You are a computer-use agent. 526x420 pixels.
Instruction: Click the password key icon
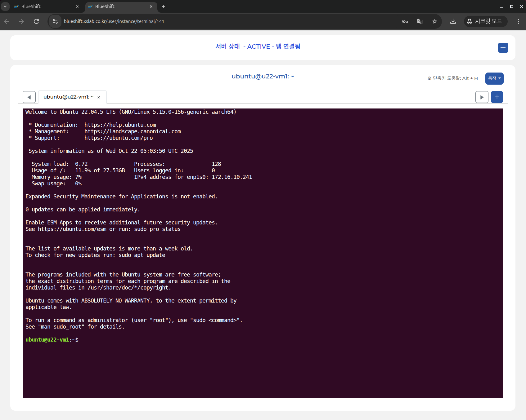pos(405,21)
